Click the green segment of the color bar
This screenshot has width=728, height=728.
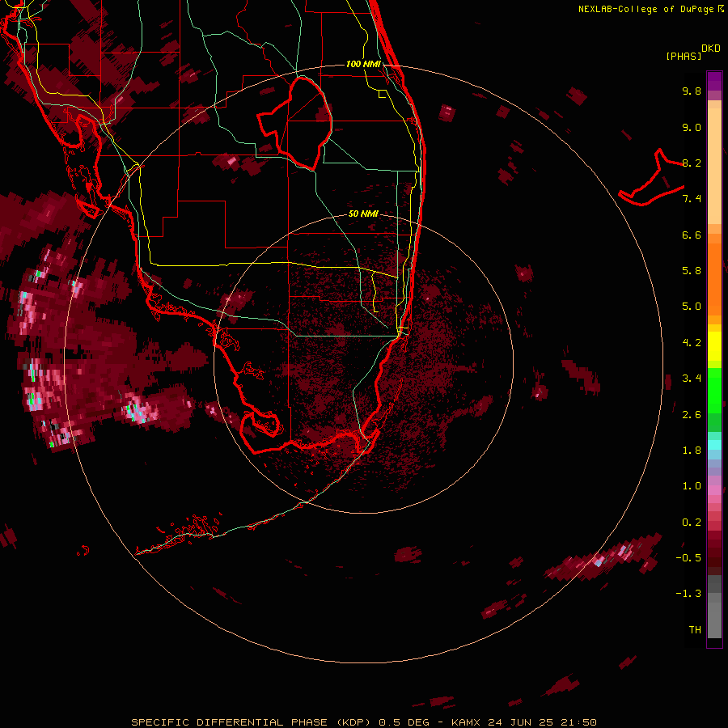pos(714,391)
